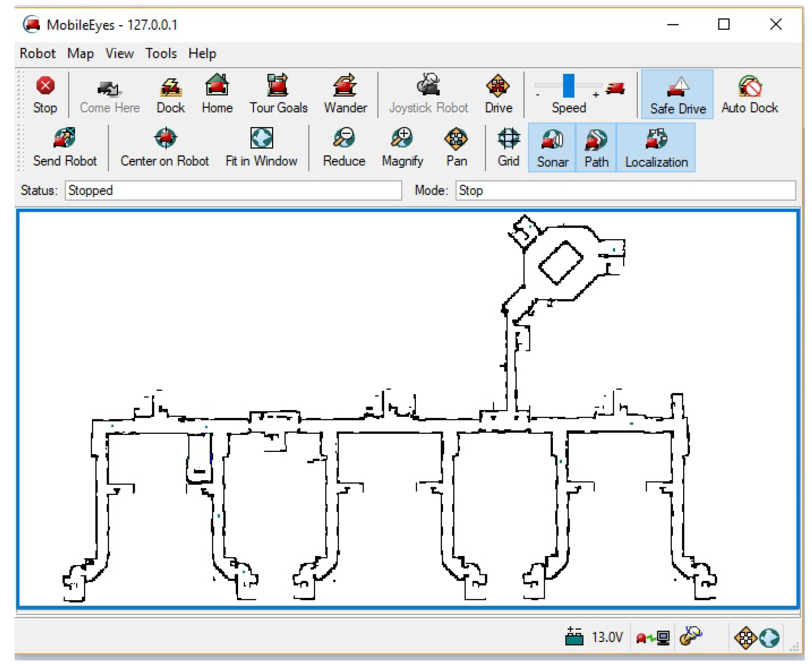
Task: Reduce the map zoom
Action: tap(344, 148)
